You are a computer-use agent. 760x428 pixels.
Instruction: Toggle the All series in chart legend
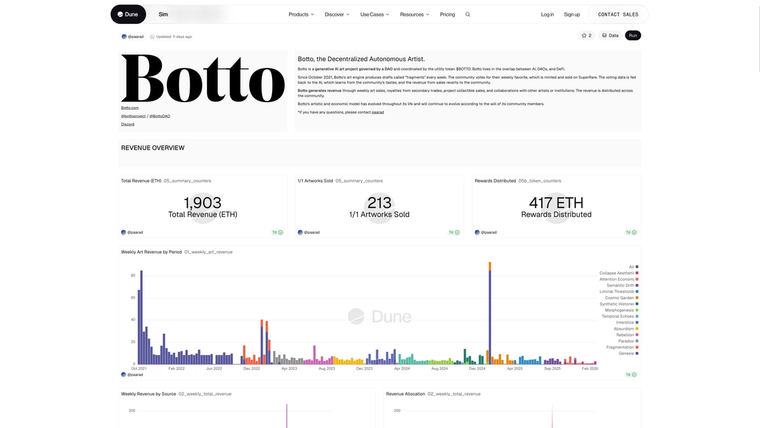coord(633,267)
